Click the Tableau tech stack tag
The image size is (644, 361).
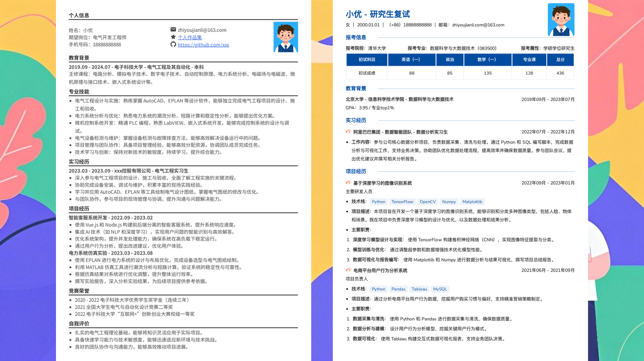419,289
